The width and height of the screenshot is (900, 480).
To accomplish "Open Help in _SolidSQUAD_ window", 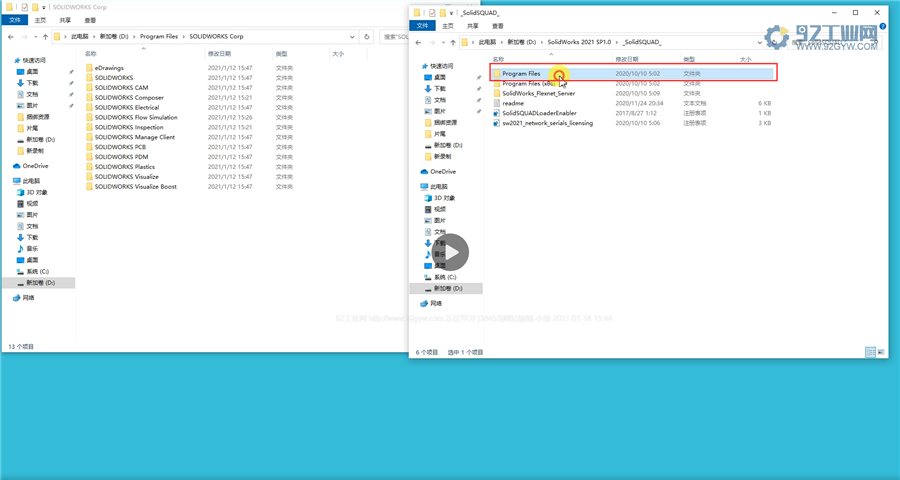I will click(883, 26).
